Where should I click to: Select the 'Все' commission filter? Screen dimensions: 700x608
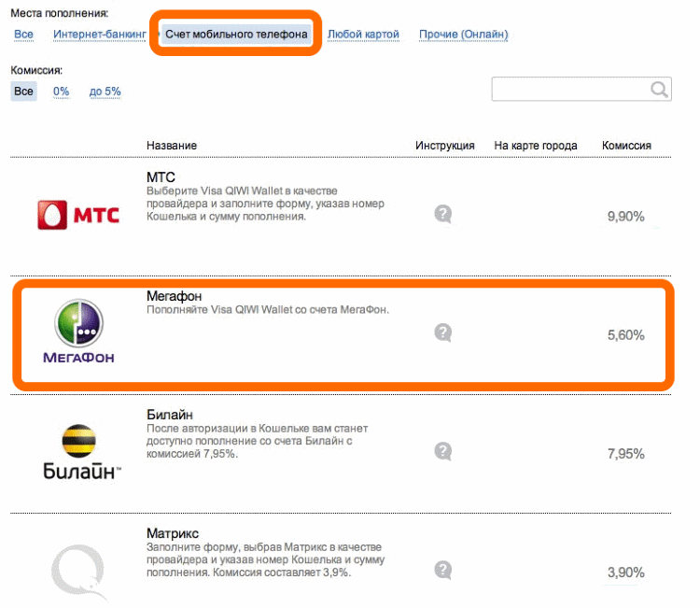click(x=23, y=92)
